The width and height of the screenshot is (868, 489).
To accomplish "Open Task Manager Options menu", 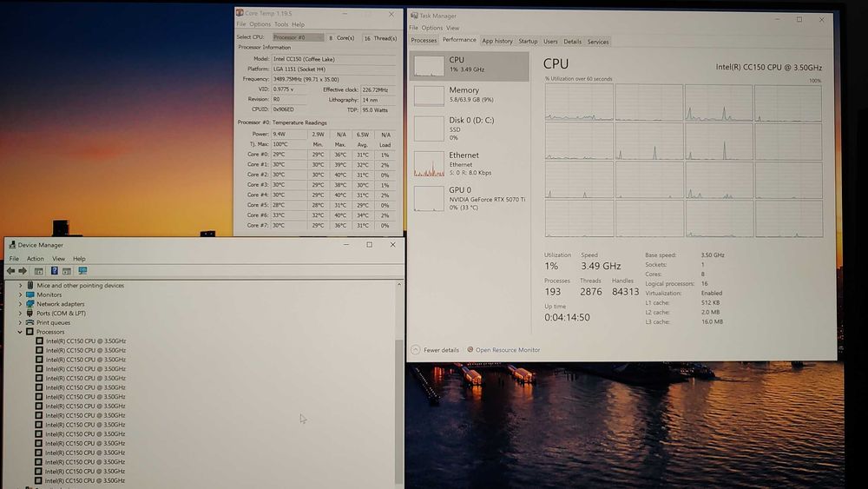I will (x=431, y=28).
